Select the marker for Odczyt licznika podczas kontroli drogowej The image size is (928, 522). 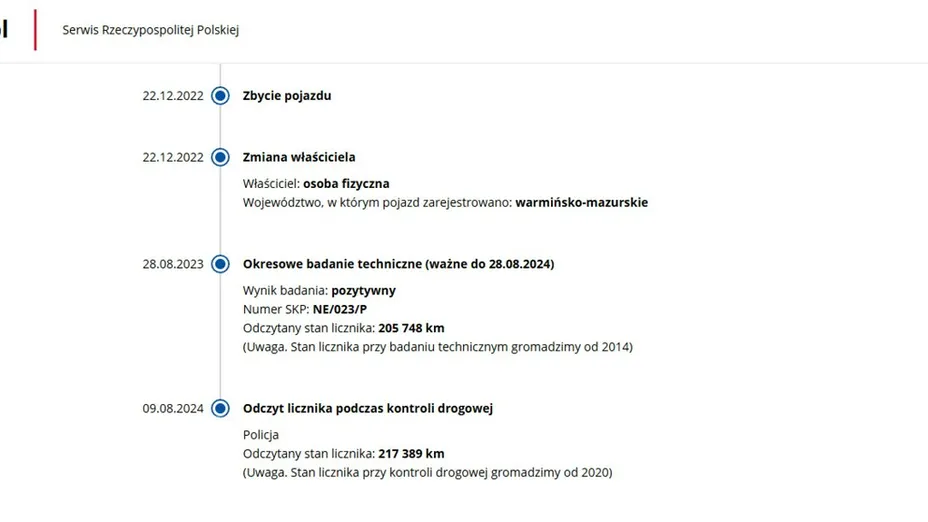[221, 408]
